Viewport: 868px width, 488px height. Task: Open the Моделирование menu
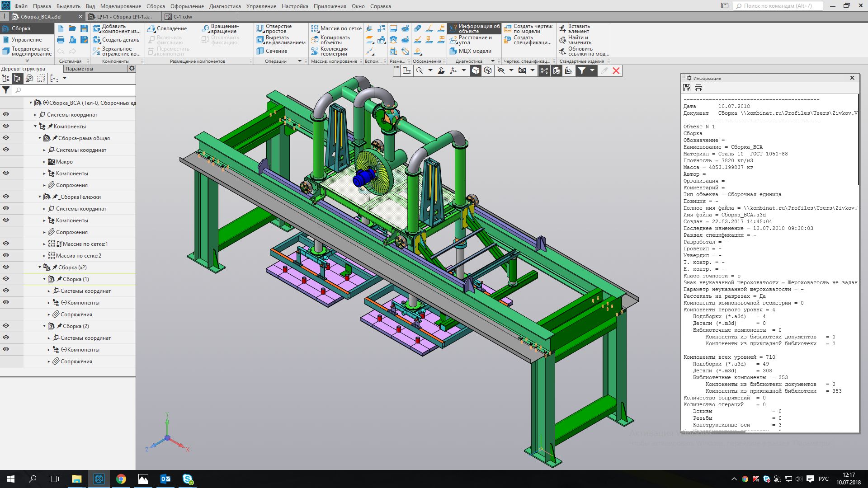(x=120, y=6)
